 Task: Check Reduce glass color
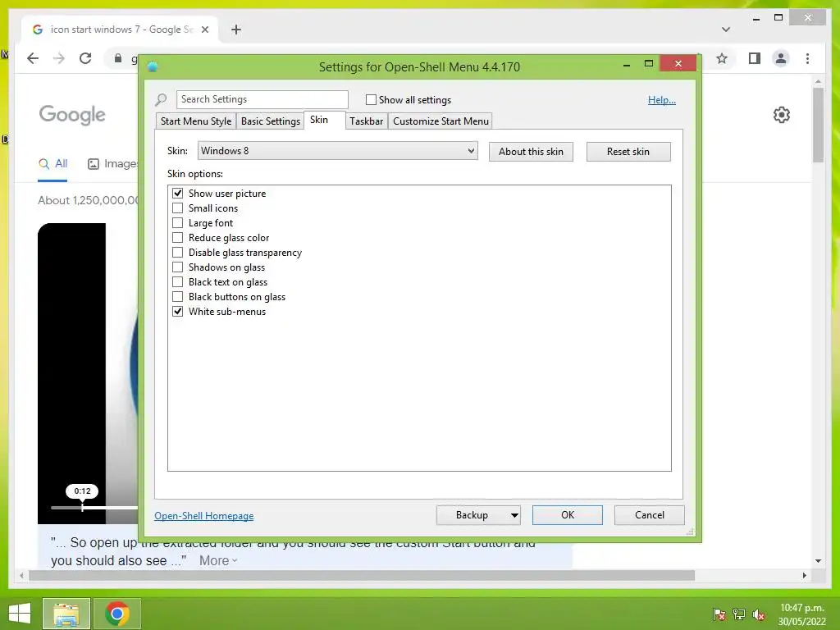click(x=177, y=237)
